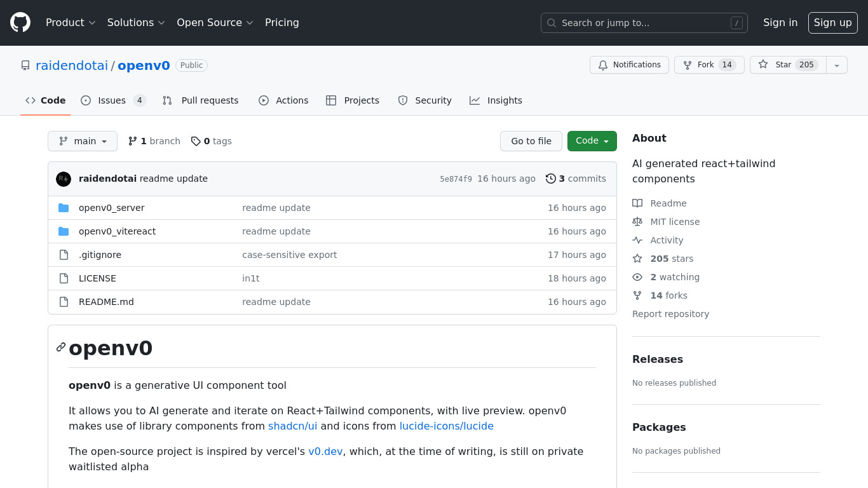
Task: Click Report repository link
Action: pyautogui.click(x=670, y=314)
